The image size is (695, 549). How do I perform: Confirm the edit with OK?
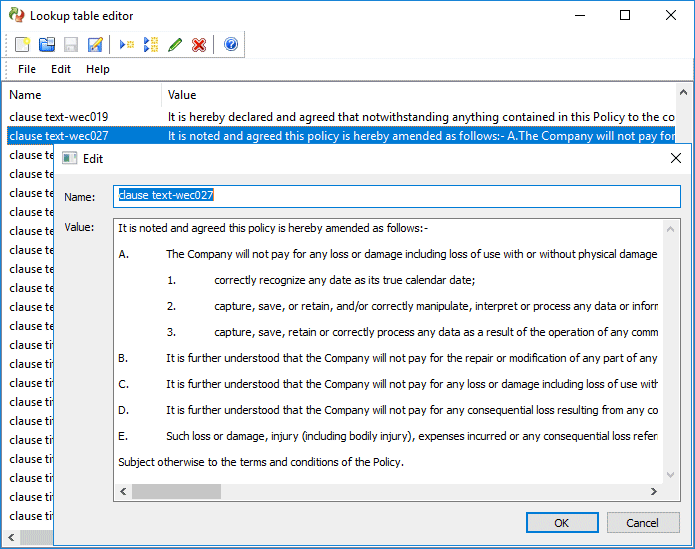[562, 523]
